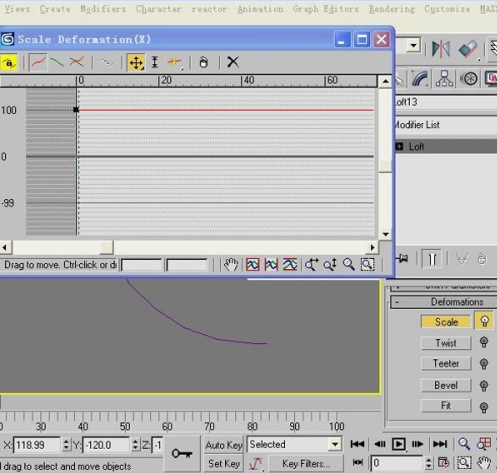Open the Rendering menu
Image resolution: width=497 pixels, height=473 pixels.
coord(392,9)
